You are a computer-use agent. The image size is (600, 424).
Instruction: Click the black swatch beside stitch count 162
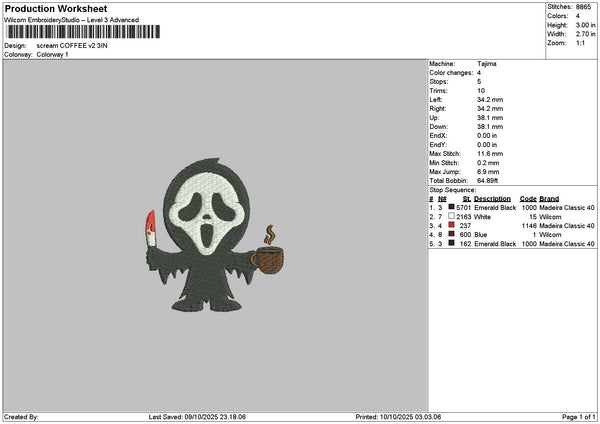coord(452,243)
